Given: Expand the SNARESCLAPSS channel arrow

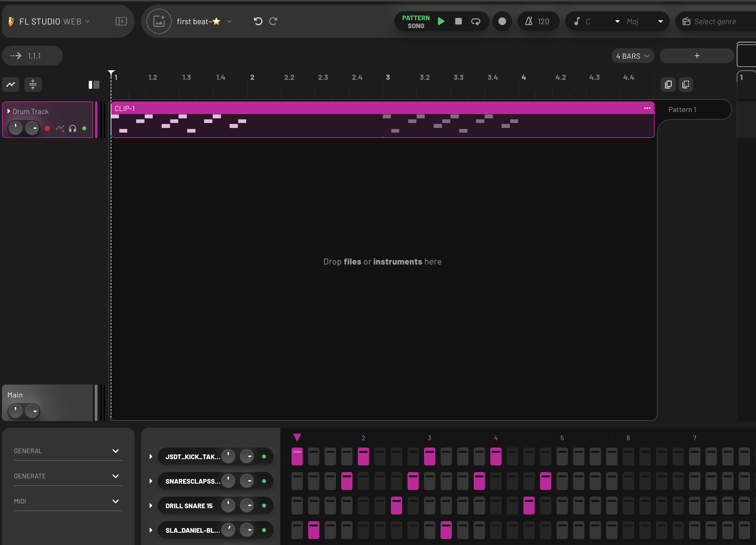Looking at the screenshot, I should [x=151, y=481].
